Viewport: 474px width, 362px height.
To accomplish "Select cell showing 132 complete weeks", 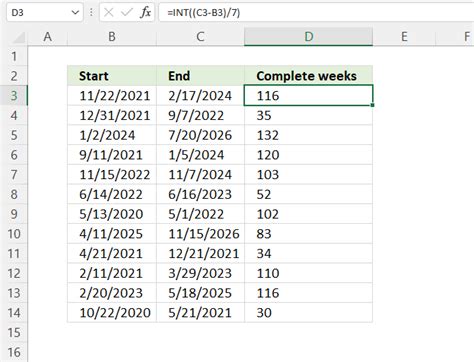I will click(x=308, y=135).
